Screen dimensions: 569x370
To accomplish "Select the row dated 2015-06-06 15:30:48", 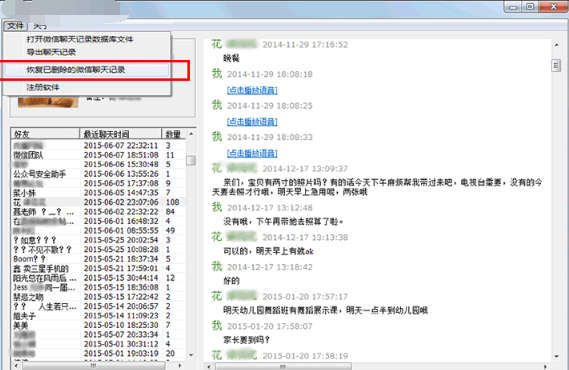I will tap(98, 164).
